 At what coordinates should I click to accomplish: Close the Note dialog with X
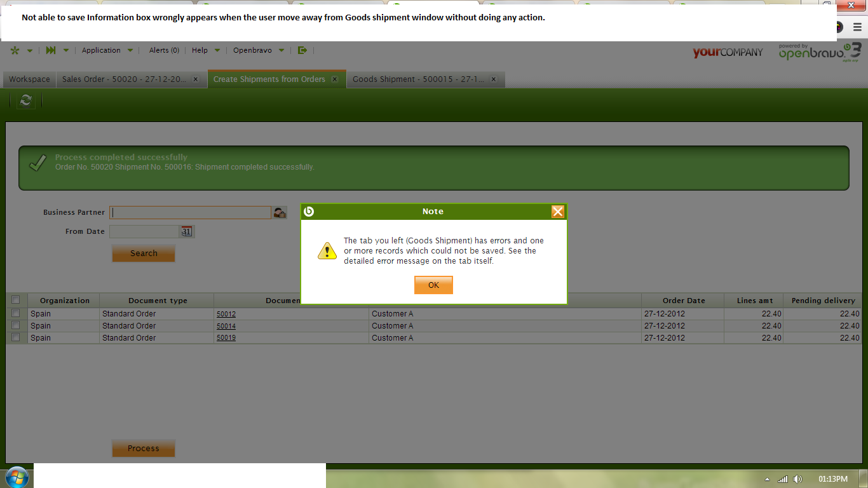(x=558, y=212)
